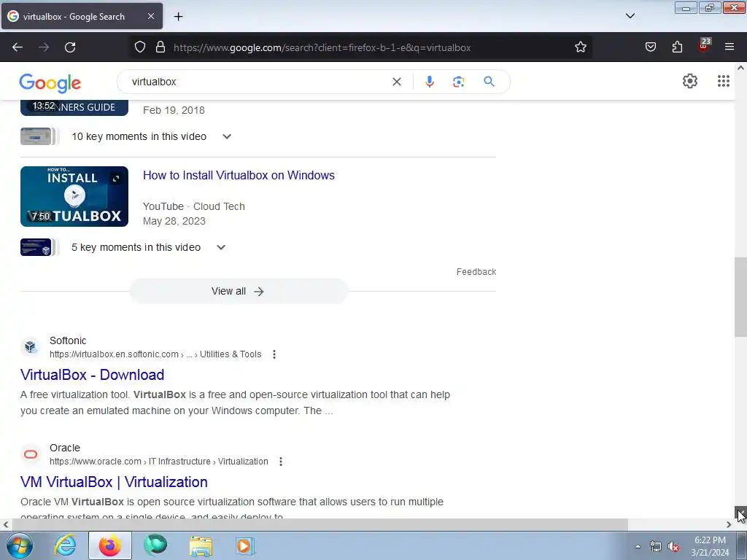Open VirtualBox - Download Softonic result
Image resolution: width=747 pixels, height=560 pixels.
click(x=92, y=375)
